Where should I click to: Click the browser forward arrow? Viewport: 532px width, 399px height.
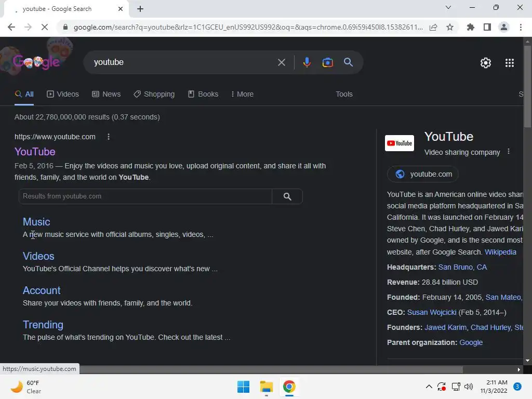point(28,27)
